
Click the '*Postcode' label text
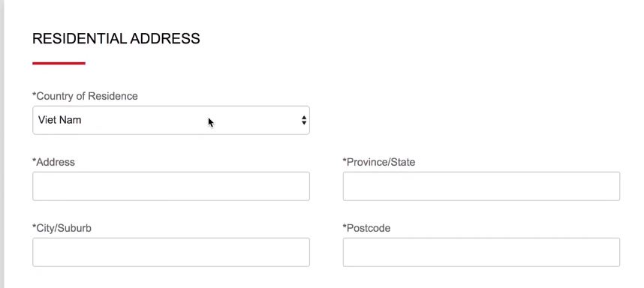[x=367, y=228]
